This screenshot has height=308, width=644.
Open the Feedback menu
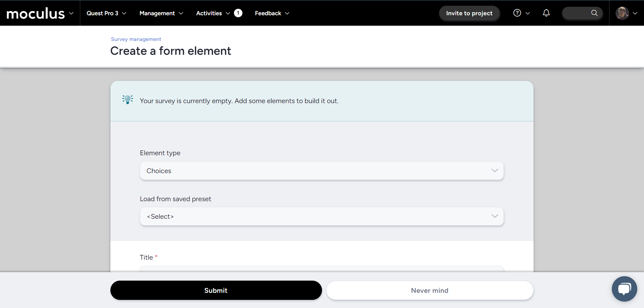(x=272, y=13)
